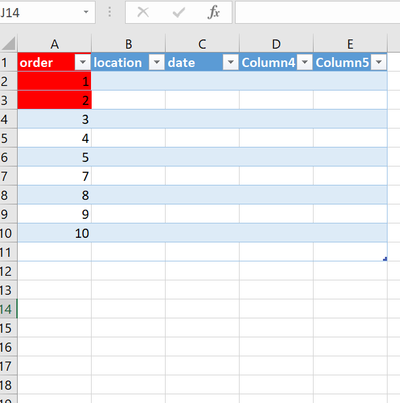The image size is (400, 403).
Task: Select row 1 header
Action: click(x=8, y=62)
